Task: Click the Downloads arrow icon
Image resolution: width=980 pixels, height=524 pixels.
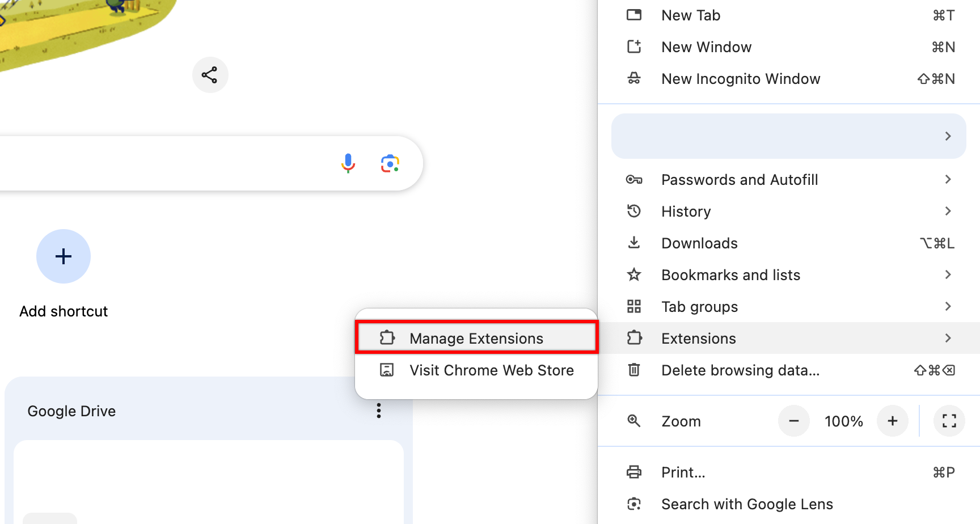Action: pyautogui.click(x=633, y=243)
